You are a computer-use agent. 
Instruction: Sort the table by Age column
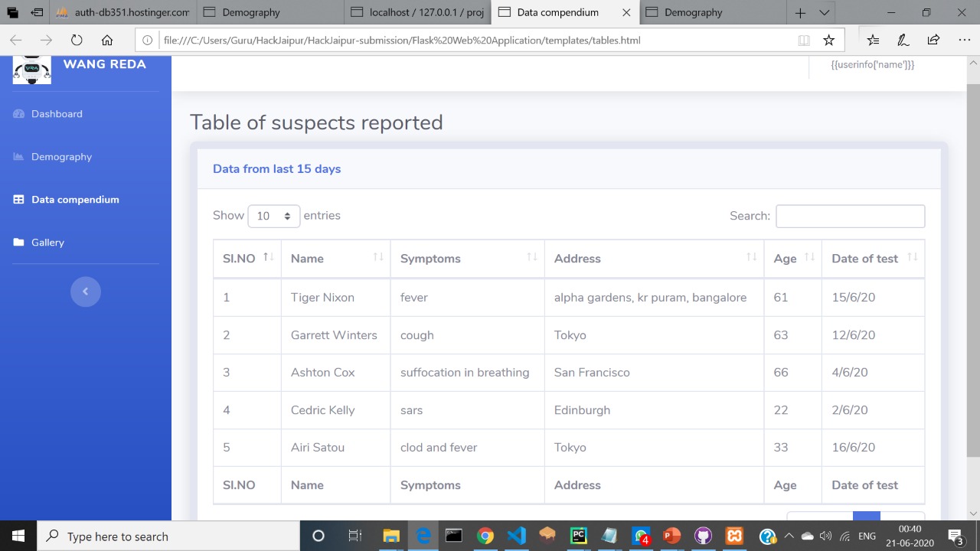point(793,259)
